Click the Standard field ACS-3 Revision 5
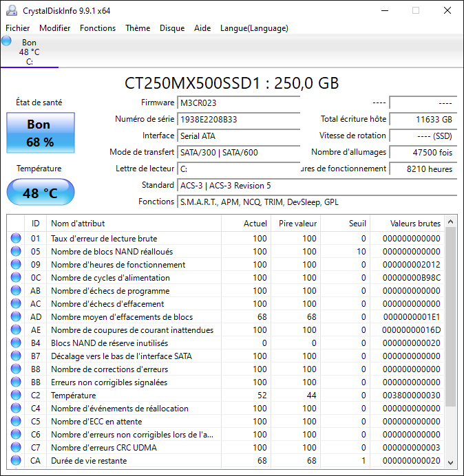This screenshot has width=464, height=476. 317,185
